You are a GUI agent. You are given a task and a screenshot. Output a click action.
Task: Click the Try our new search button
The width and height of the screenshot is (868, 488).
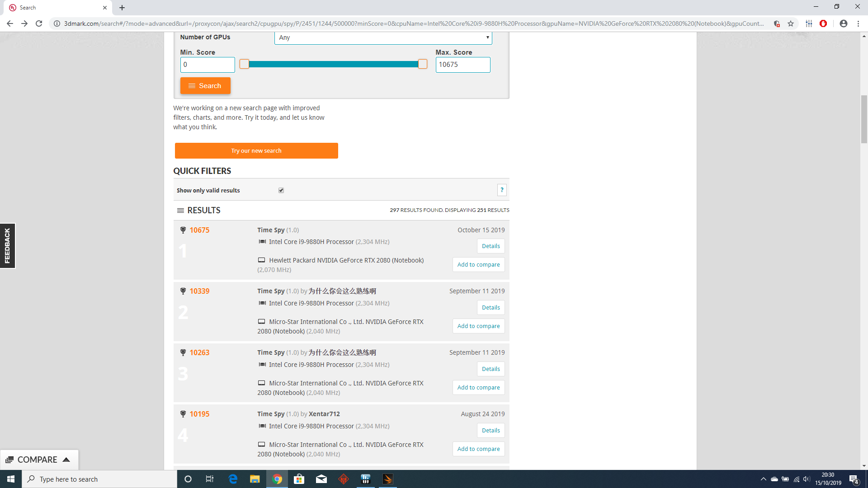pyautogui.click(x=256, y=151)
